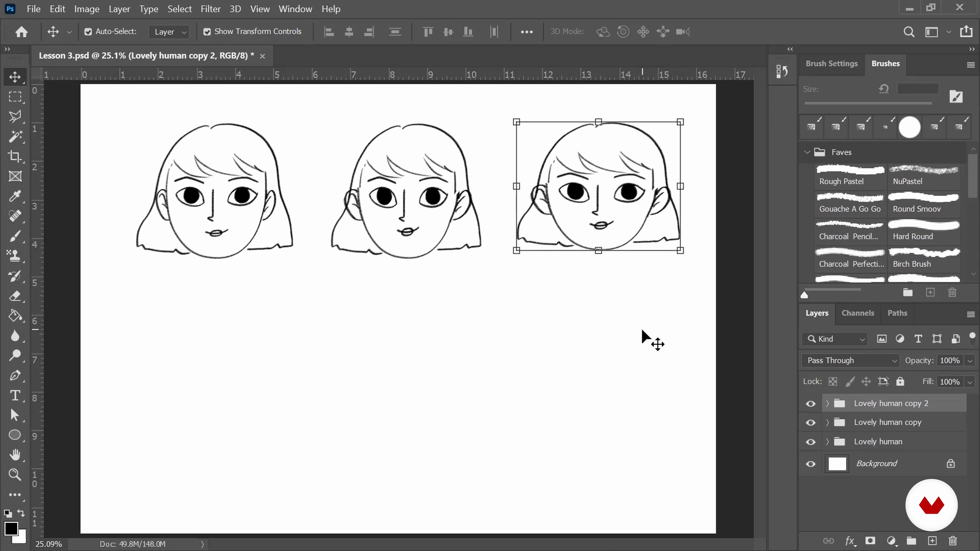Toggle lock transparent pixels
Viewport: 980px width, 551px height.
833,381
